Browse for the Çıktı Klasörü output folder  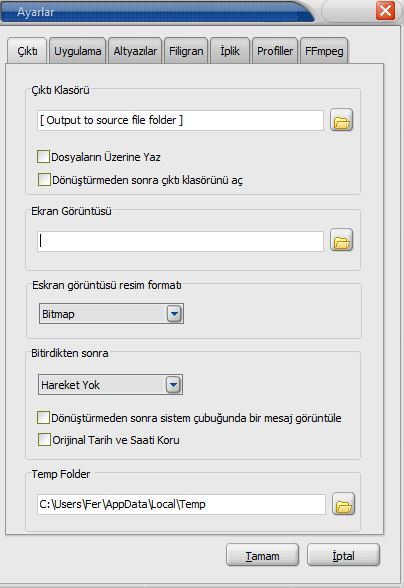click(341, 120)
